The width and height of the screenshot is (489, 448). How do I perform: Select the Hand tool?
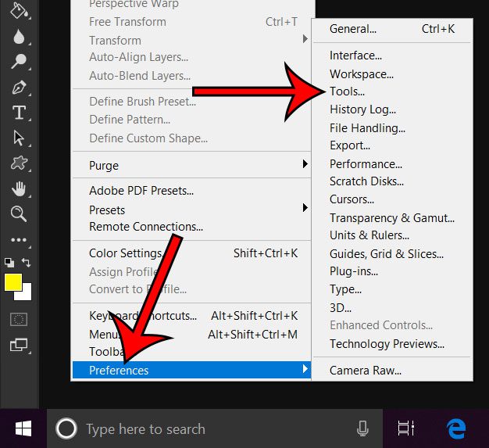tap(19, 188)
